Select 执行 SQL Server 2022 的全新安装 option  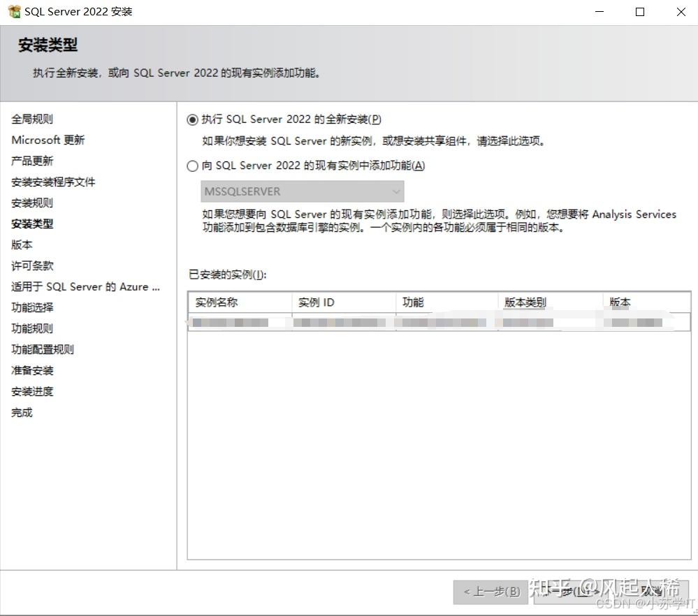coord(193,119)
